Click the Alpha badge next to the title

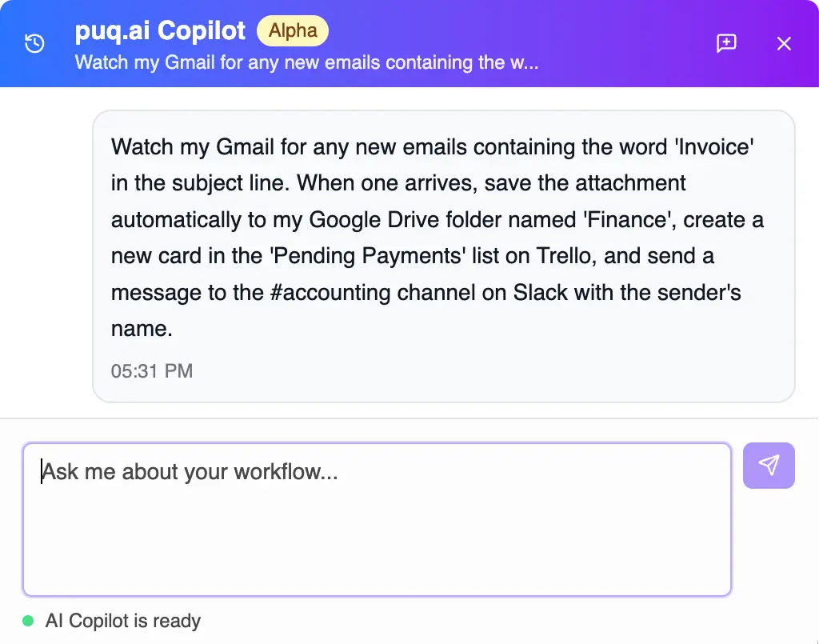(x=293, y=30)
